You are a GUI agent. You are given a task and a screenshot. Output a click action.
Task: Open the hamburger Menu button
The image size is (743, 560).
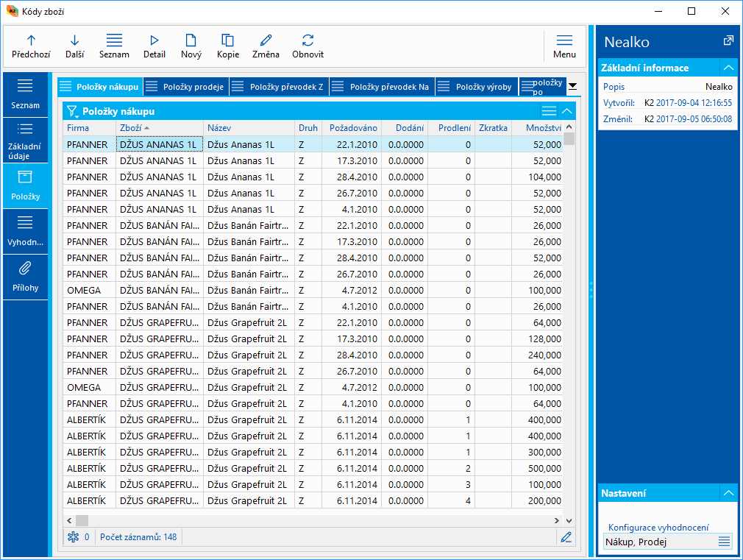click(564, 46)
